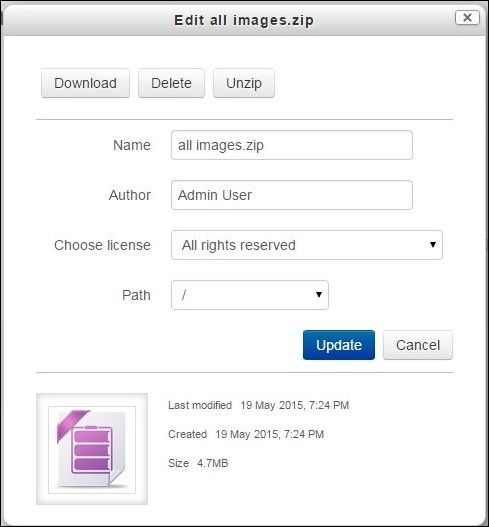Click the 'Edit all images.zip' dialog title

[244, 20]
